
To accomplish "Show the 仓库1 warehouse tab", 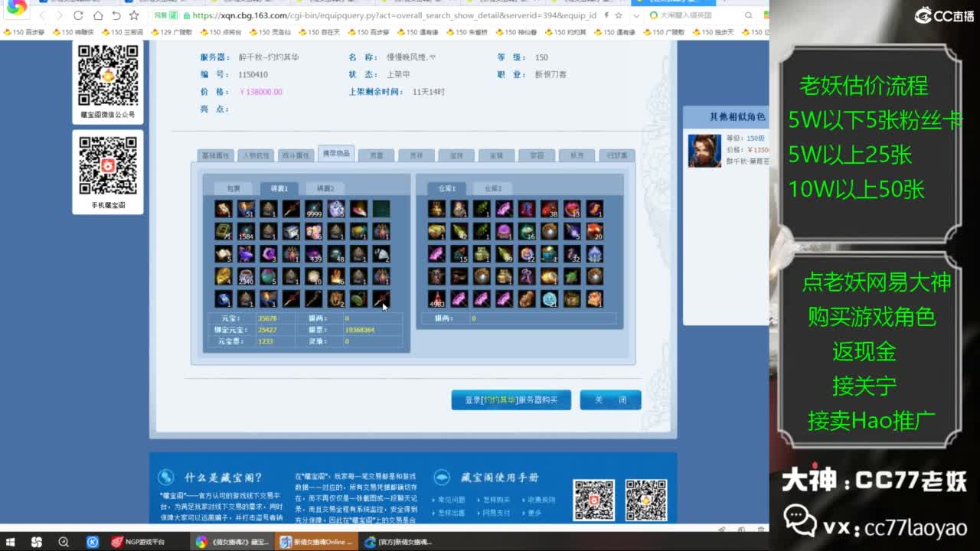I will tap(446, 188).
